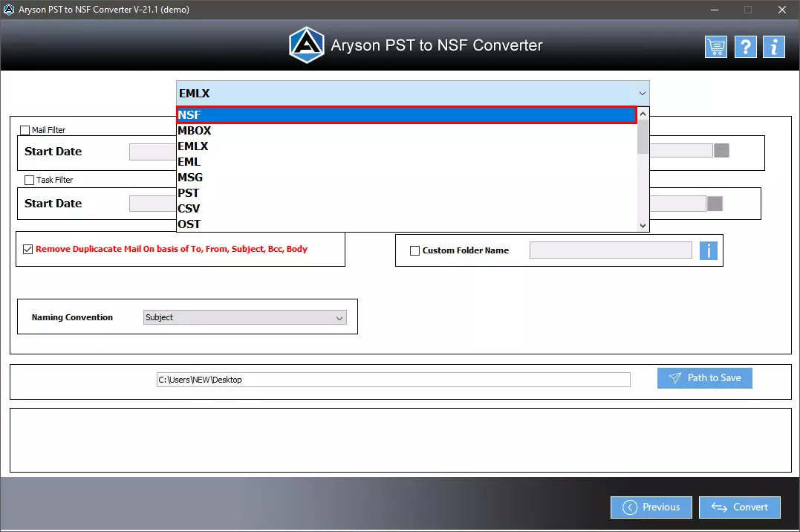
Task: Click the help question mark icon
Action: (x=746, y=47)
